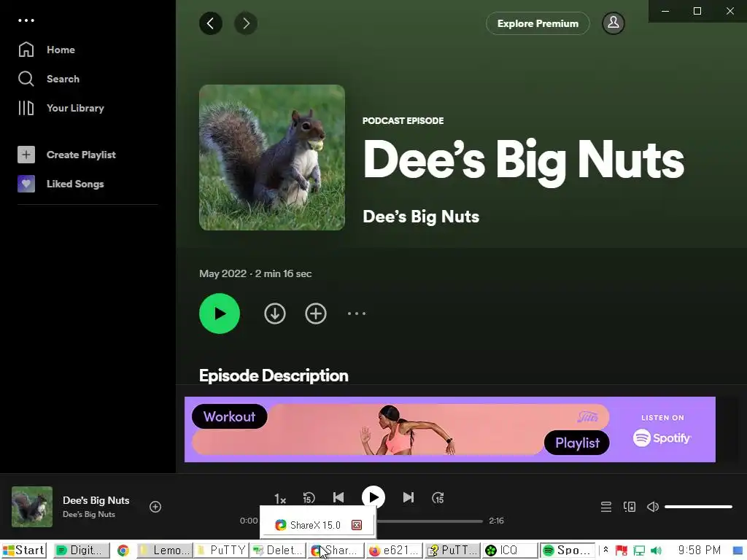
Task: Open the Connect to a device menu
Action: pos(630,507)
